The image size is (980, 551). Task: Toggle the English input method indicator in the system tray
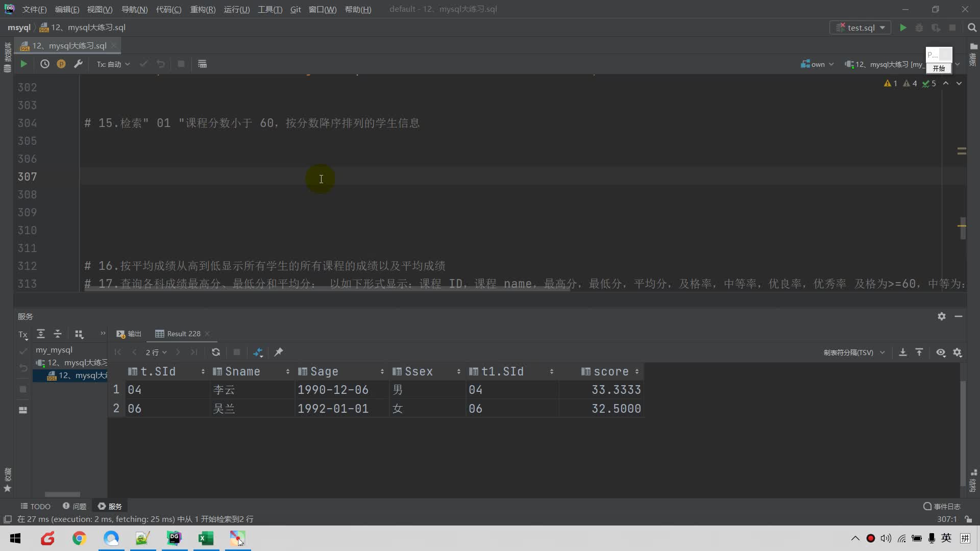946,538
